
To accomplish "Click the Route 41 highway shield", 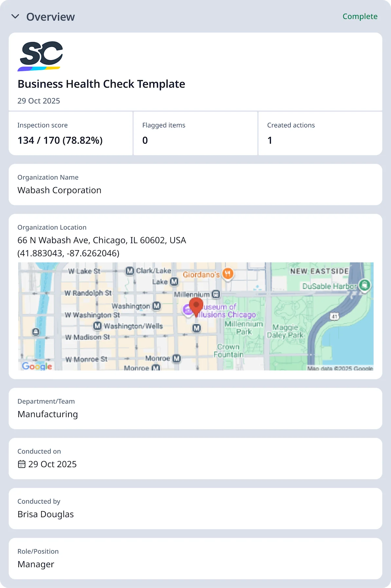I will [334, 316].
